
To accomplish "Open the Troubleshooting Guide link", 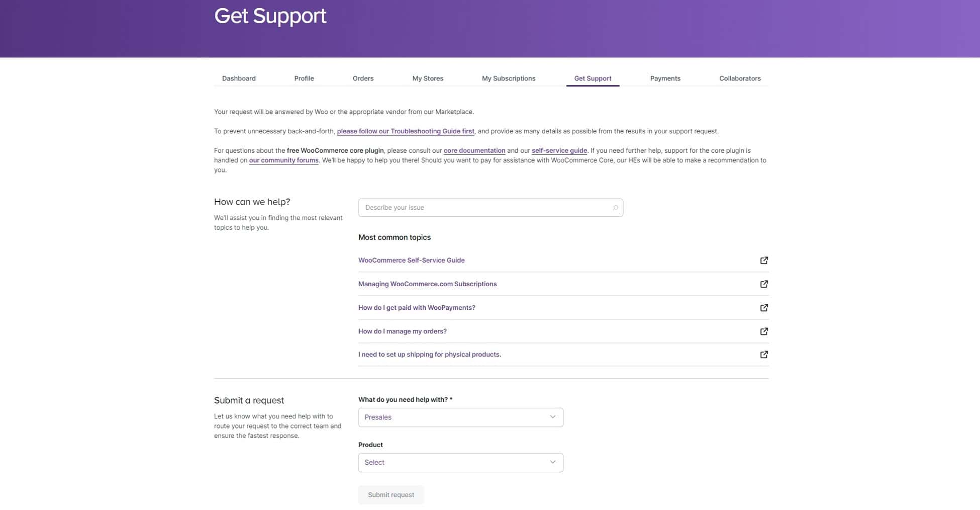I will (406, 131).
